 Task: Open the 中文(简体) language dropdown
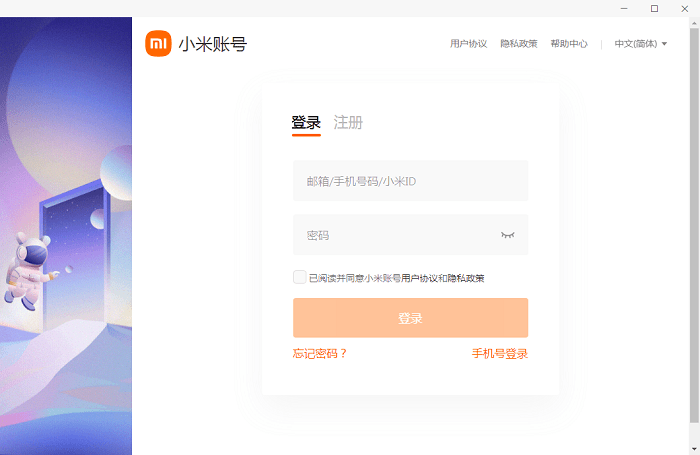pos(640,44)
